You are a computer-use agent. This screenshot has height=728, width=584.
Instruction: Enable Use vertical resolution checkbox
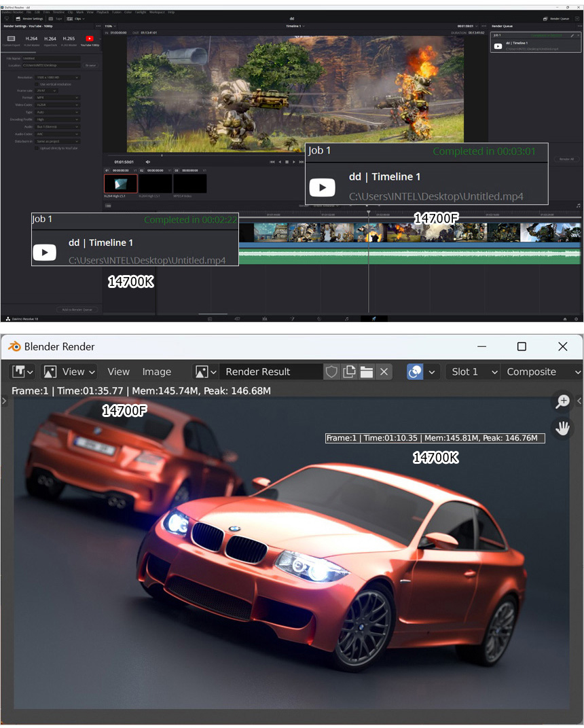[36, 84]
